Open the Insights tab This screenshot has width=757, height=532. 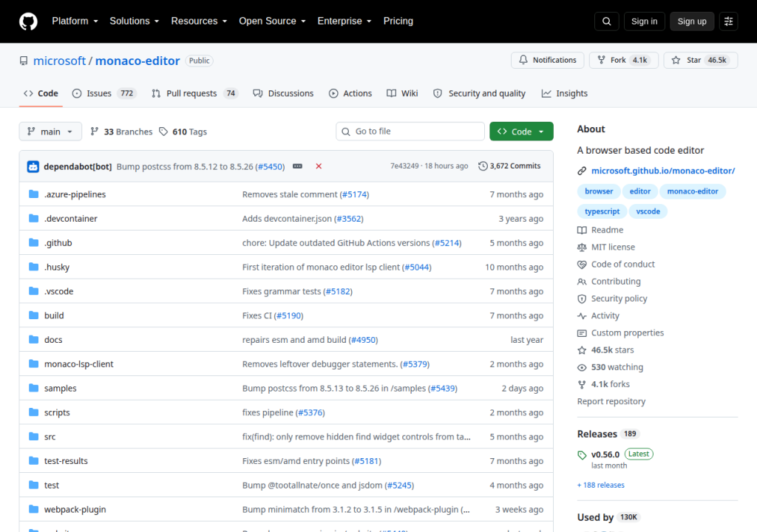click(x=564, y=93)
